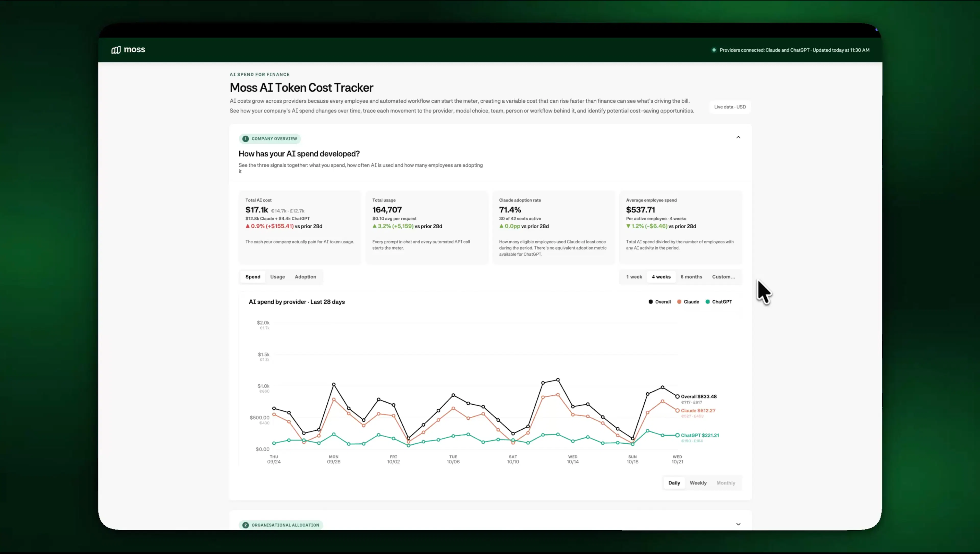Click the Claude $612.27 end label
The image size is (980, 554).
tap(698, 411)
